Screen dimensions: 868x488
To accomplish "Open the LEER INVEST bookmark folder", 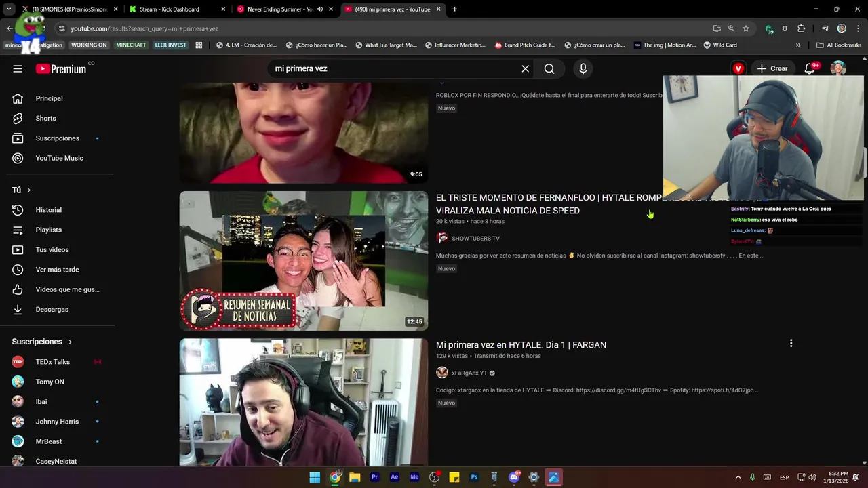I will [170, 45].
